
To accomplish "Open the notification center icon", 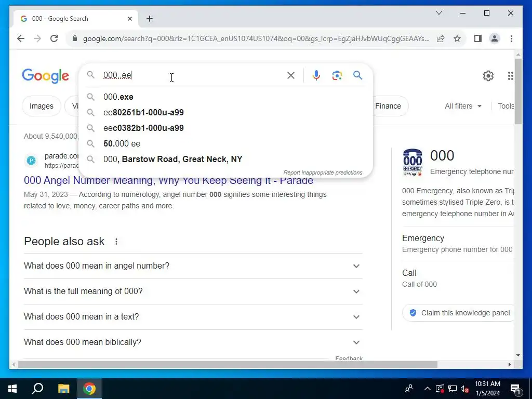I will click(515, 389).
